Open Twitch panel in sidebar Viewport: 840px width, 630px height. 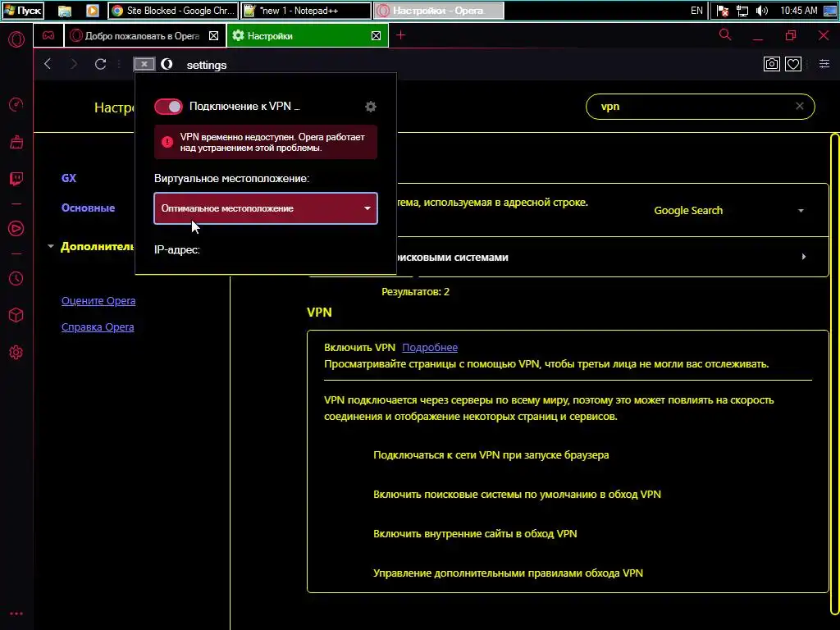coord(16,178)
